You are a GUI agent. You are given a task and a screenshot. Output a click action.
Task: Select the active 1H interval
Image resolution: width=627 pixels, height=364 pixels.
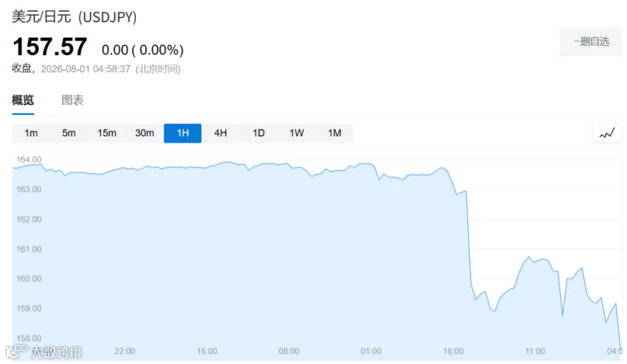(x=183, y=133)
